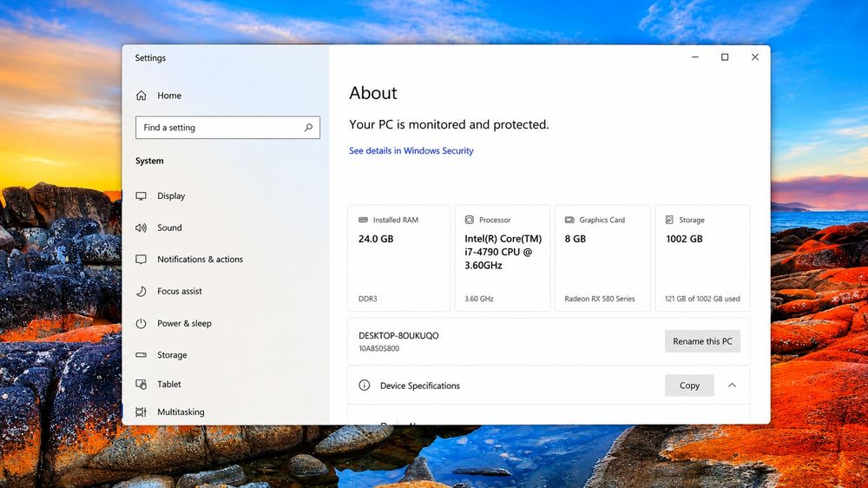868x488 pixels.
Task: Collapse the Device Specifications section
Action: click(732, 385)
